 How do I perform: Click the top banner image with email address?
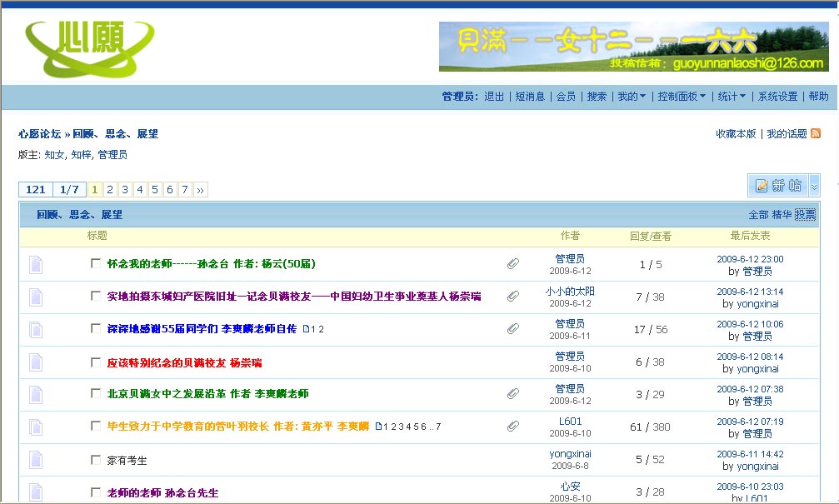click(633, 47)
